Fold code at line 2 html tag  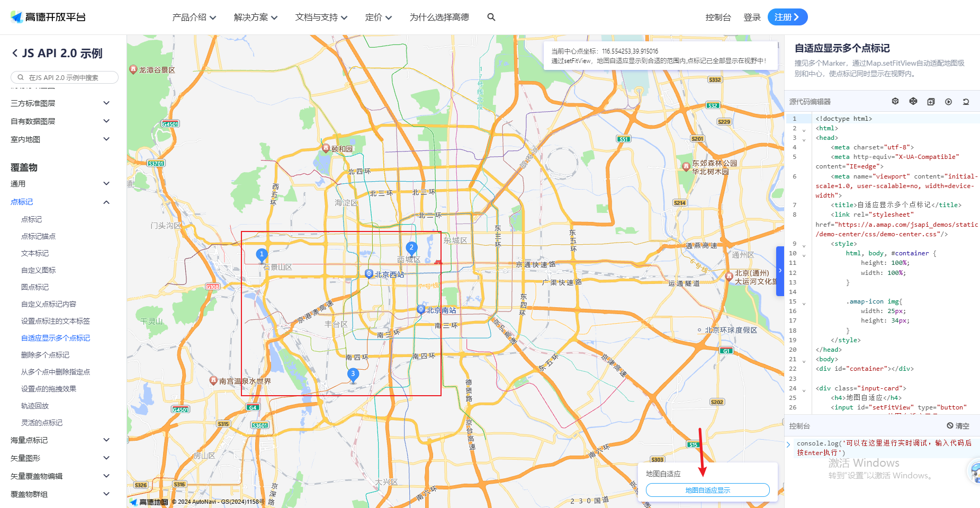tap(804, 130)
